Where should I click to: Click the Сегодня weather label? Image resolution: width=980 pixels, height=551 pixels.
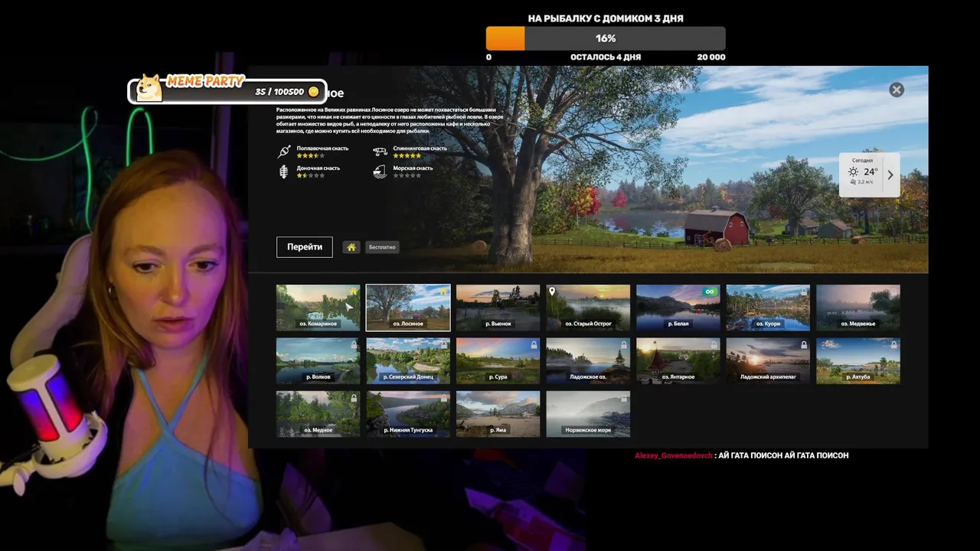point(862,161)
